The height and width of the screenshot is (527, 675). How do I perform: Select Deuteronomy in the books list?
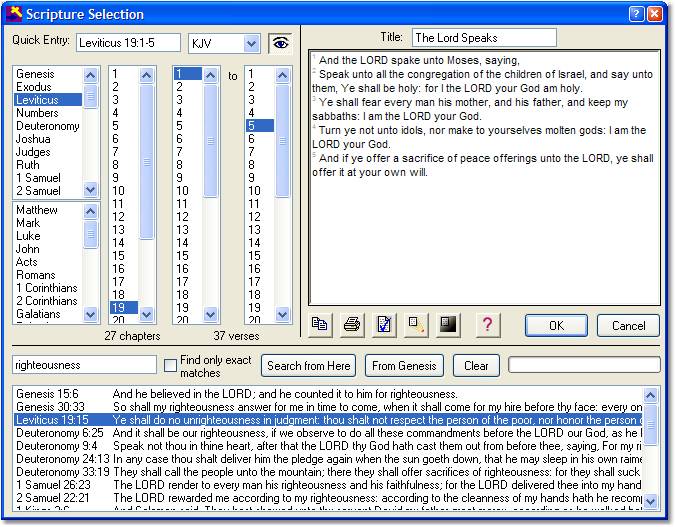[x=47, y=127]
